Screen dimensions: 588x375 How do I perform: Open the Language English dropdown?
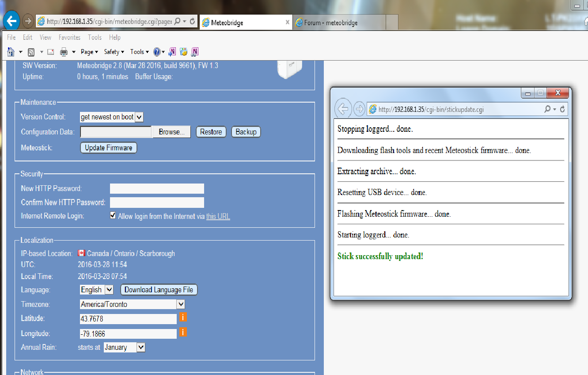coord(109,290)
